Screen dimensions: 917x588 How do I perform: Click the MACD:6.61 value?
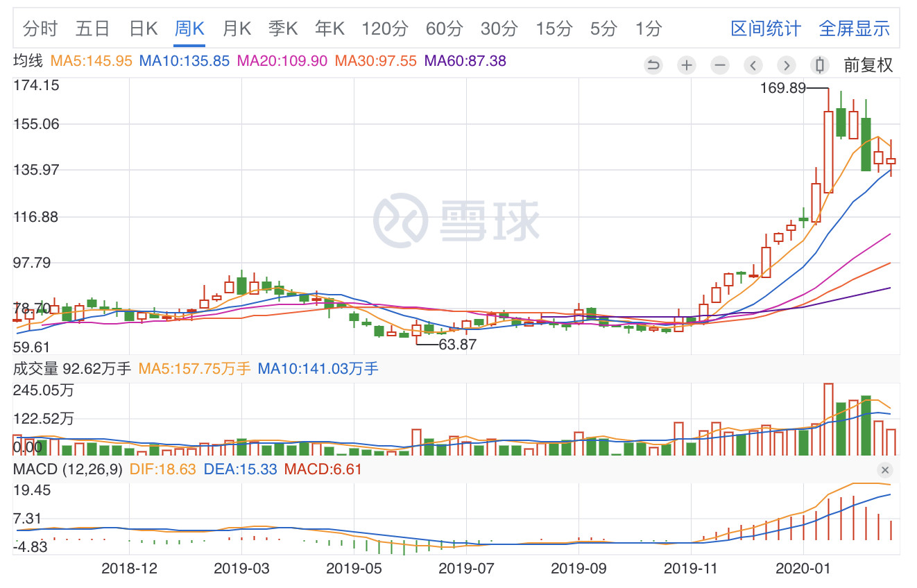(323, 470)
